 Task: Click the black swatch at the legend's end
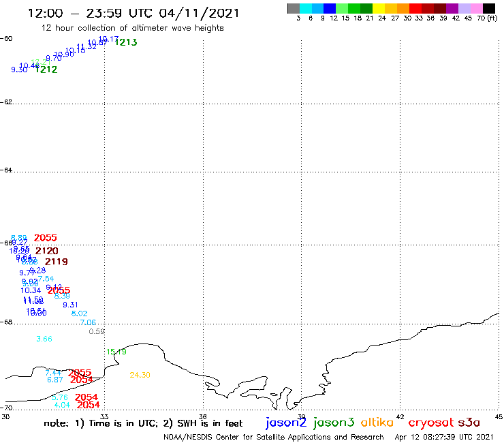[x=489, y=9]
